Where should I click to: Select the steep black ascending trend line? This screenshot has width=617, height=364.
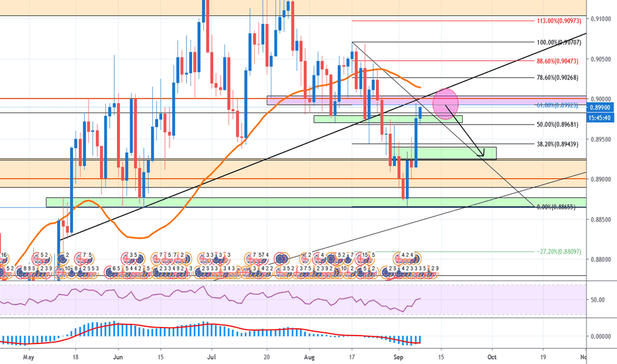(322, 136)
